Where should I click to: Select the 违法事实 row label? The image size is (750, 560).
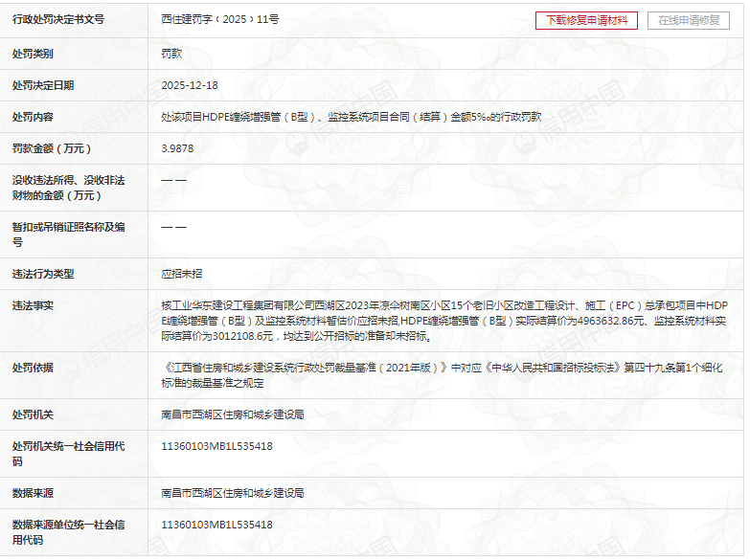[x=34, y=305]
